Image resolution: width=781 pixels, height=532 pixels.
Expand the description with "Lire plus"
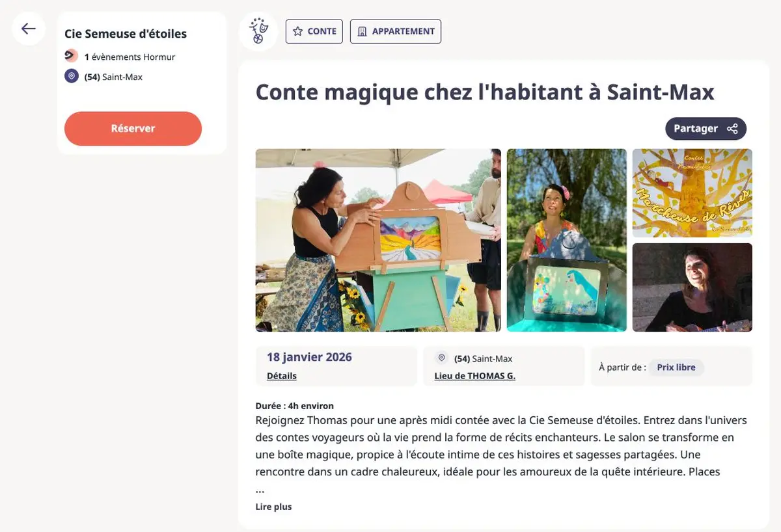273,507
